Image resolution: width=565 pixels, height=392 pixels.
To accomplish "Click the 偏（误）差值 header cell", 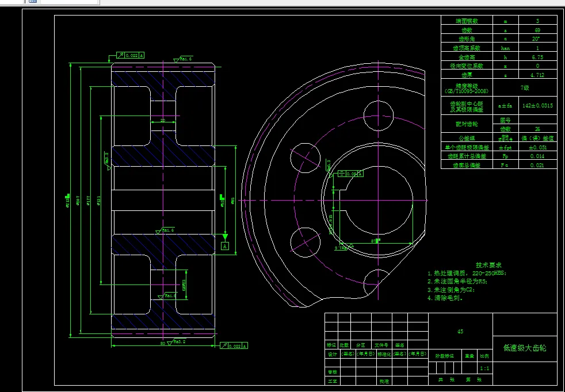I will [x=537, y=138].
